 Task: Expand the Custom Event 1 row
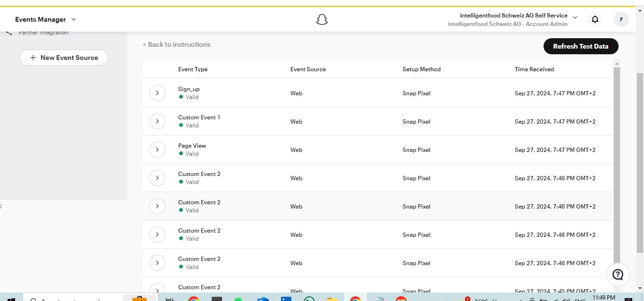tap(157, 121)
